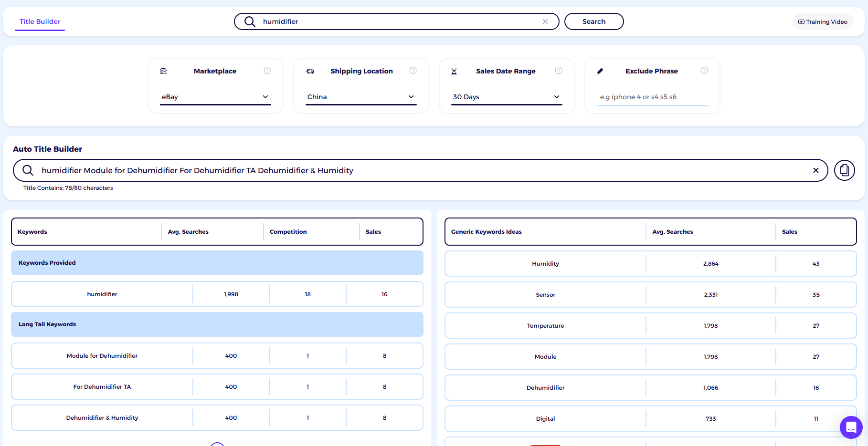
Task: Click the copy icon beside the generated title
Action: [844, 170]
